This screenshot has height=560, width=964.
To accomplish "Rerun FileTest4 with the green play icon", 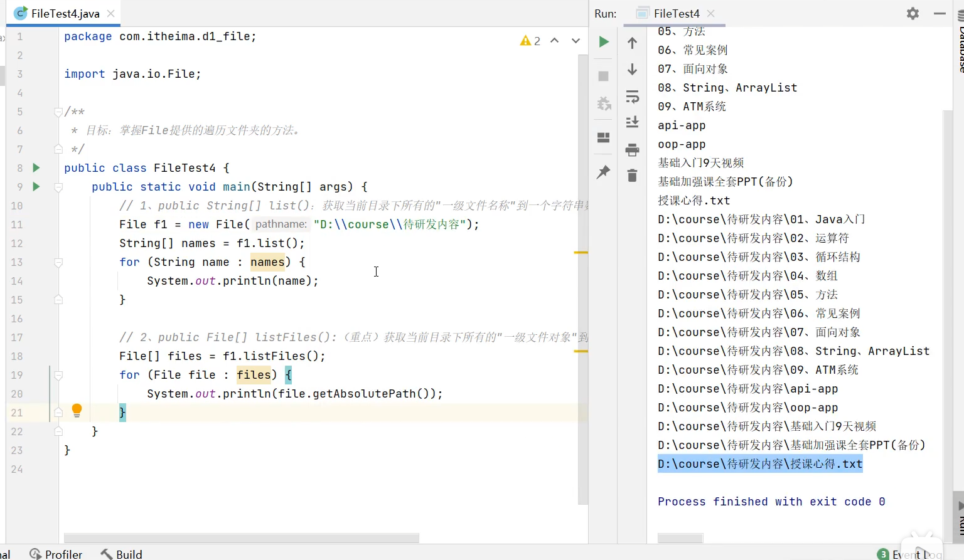I will coord(603,42).
